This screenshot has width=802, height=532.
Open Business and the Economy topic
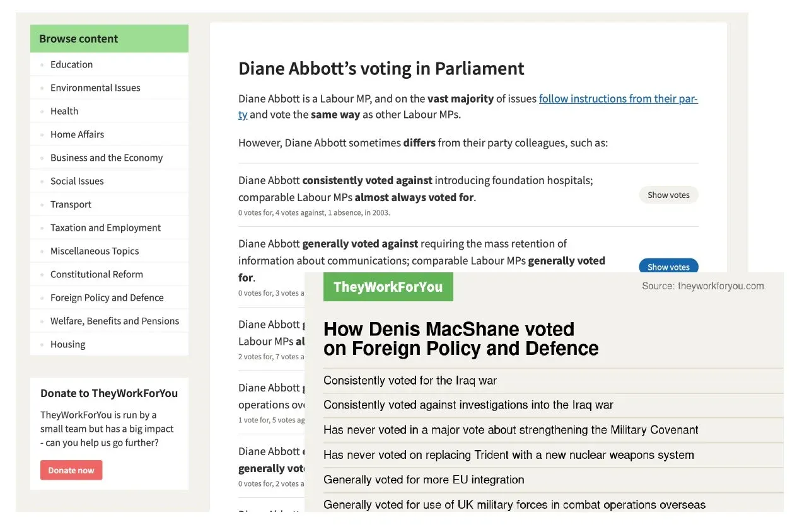tap(107, 158)
